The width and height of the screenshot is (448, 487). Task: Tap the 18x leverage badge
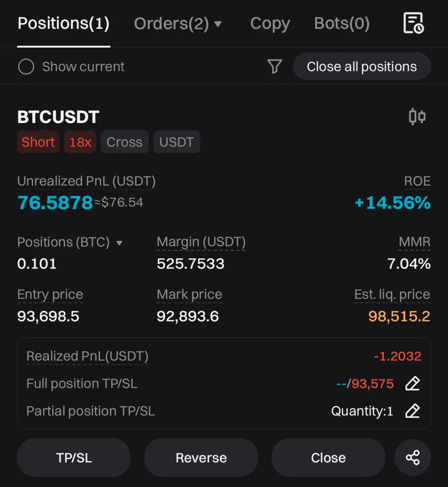click(x=80, y=142)
